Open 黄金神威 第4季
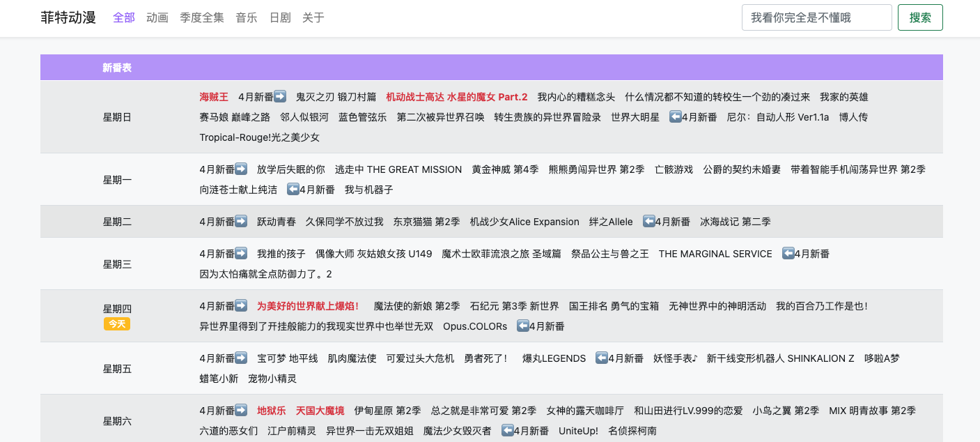Viewport: 980px width, 442px height. tap(505, 169)
